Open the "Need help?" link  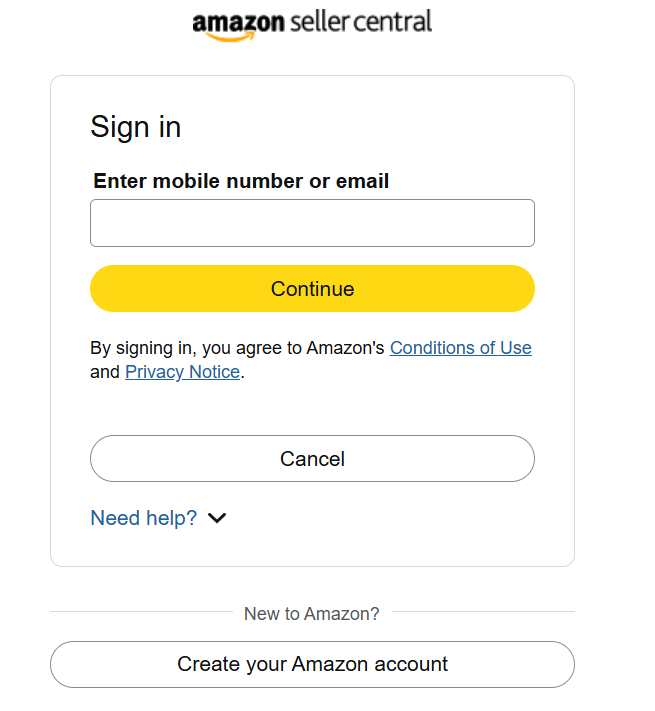pos(144,518)
